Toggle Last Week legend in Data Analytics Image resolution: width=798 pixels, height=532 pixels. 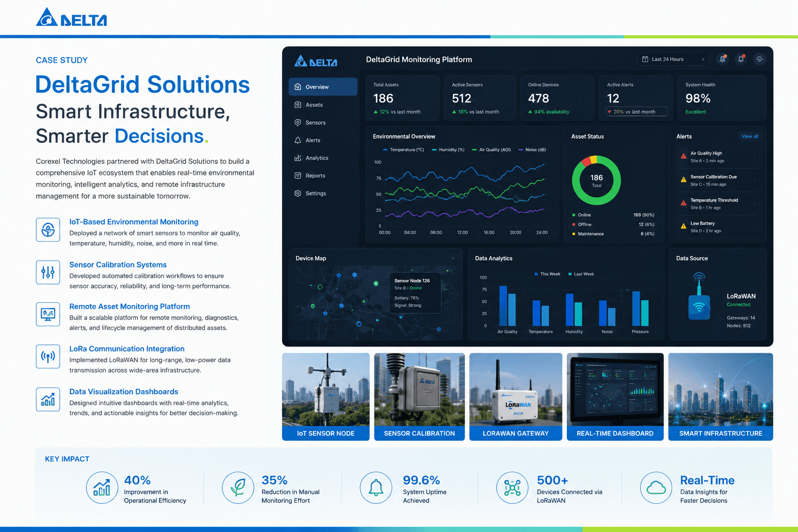pos(581,274)
